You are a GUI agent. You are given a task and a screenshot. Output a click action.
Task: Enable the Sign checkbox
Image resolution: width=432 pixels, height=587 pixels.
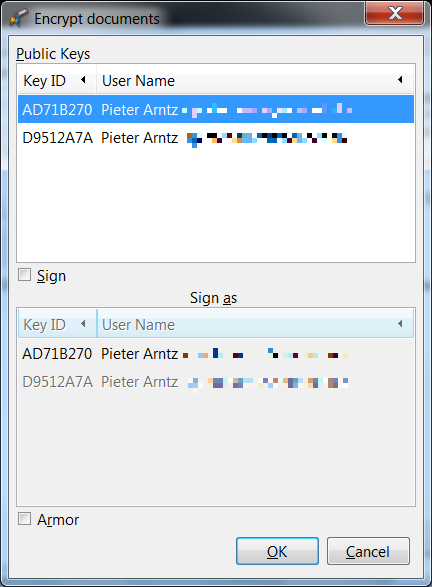[25, 275]
